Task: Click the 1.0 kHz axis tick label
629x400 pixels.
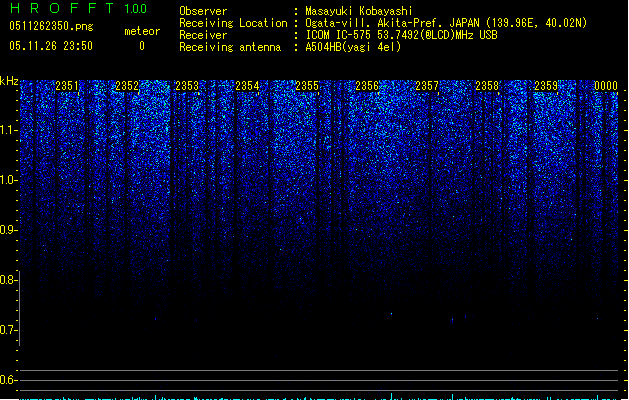Action: tap(8, 180)
